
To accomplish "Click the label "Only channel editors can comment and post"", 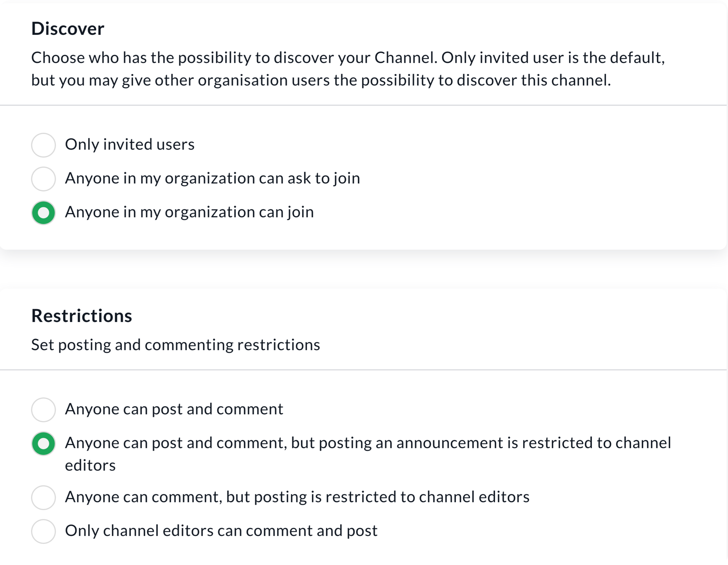I will click(222, 531).
